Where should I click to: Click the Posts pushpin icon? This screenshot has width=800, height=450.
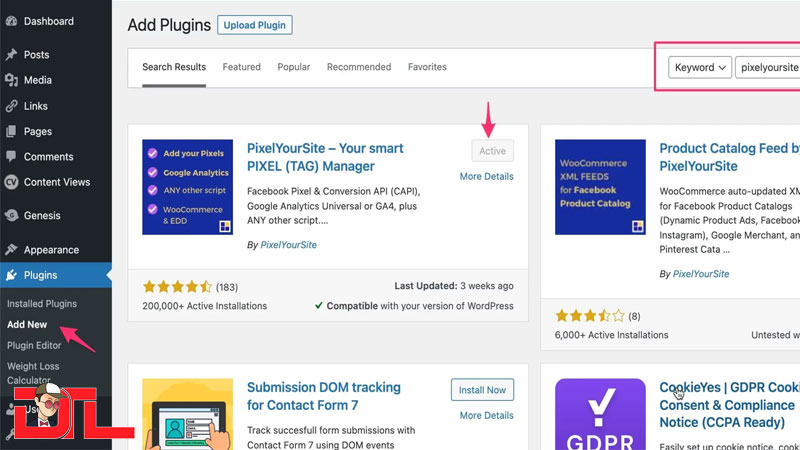click(11, 55)
